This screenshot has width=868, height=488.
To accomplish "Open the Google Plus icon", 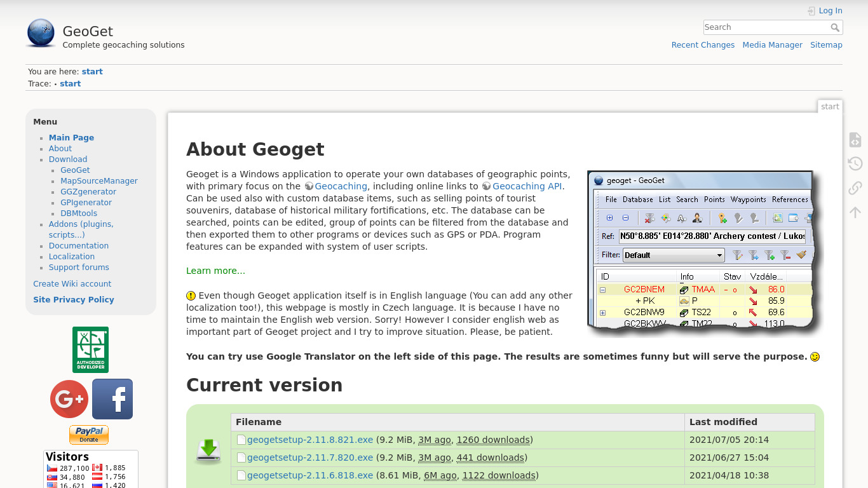I will pos(69,399).
